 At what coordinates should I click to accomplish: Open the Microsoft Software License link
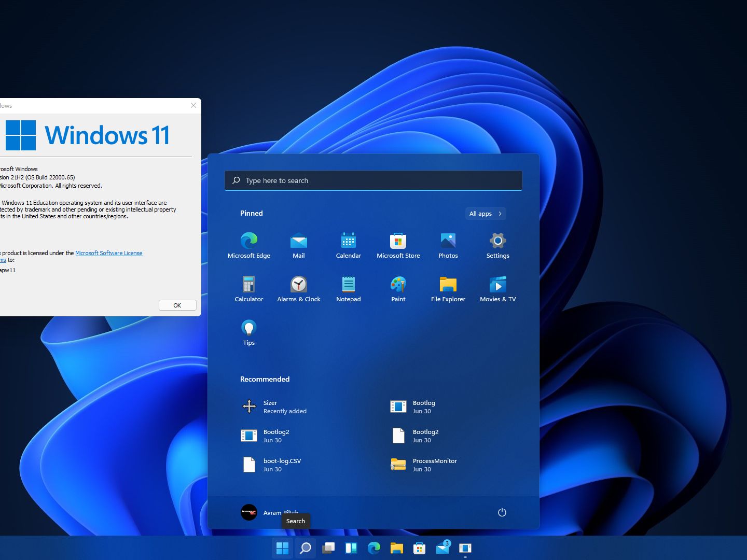[x=109, y=253]
